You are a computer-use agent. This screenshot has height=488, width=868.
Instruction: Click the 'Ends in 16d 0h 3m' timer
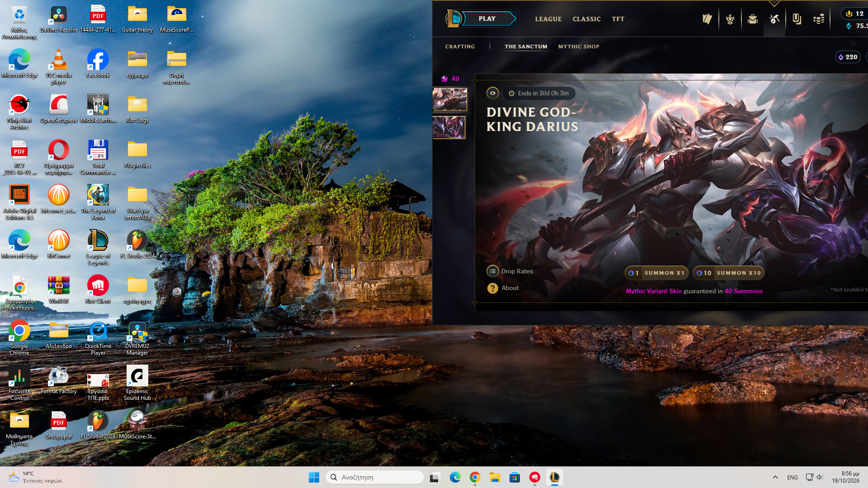[539, 93]
